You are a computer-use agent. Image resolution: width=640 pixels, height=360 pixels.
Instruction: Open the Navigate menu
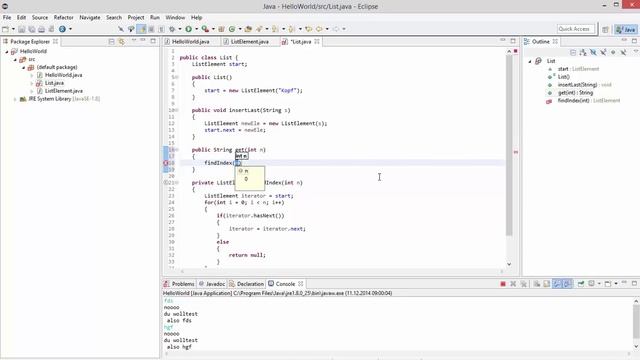point(90,18)
